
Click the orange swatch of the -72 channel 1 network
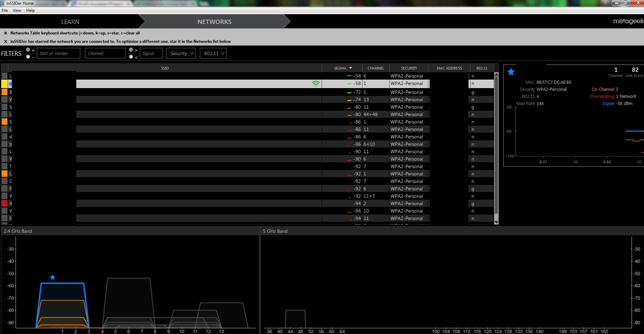pos(4,92)
